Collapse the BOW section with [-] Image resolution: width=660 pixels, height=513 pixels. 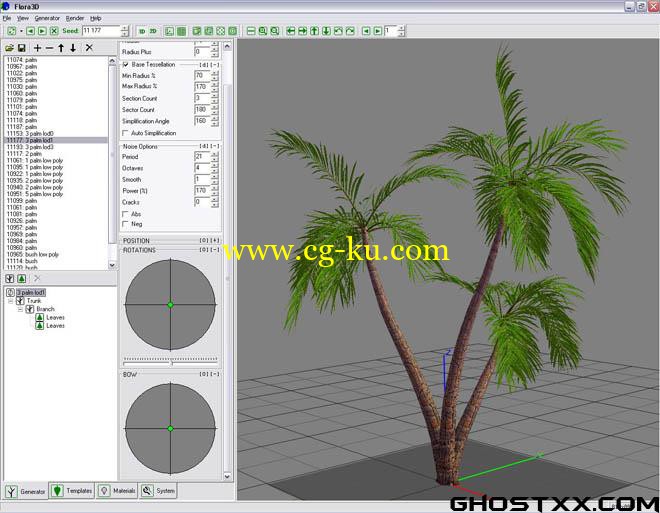tap(215, 374)
